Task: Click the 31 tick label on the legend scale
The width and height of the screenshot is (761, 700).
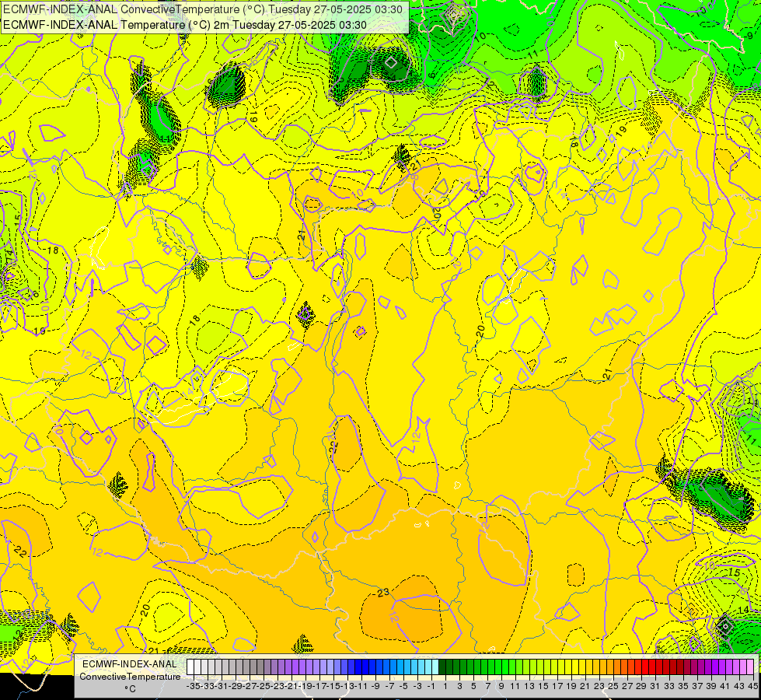Action: coord(655,686)
